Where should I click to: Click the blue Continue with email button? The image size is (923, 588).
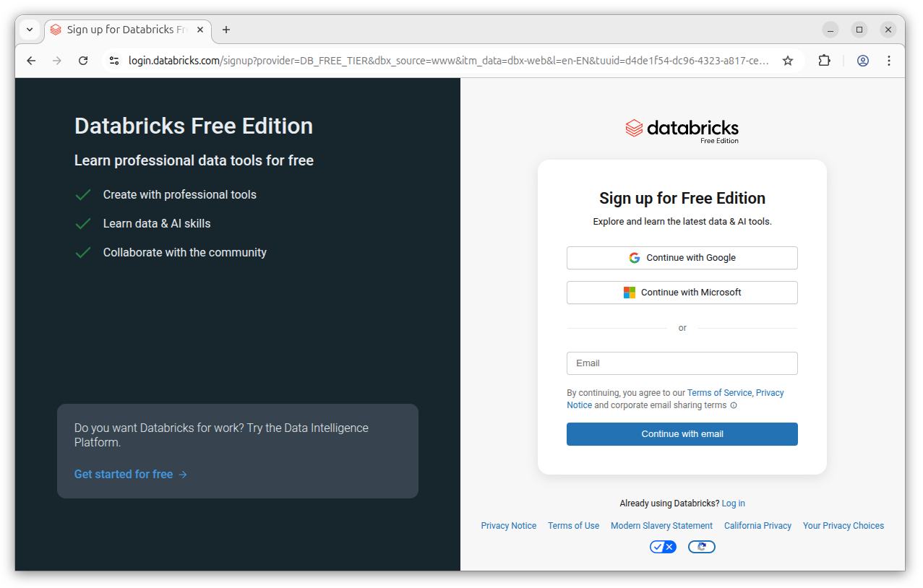coord(682,434)
